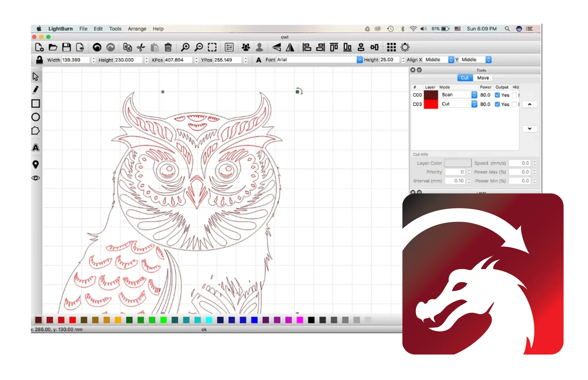588x380 pixels.
Task: Select the Rectangle tool
Action: click(36, 104)
